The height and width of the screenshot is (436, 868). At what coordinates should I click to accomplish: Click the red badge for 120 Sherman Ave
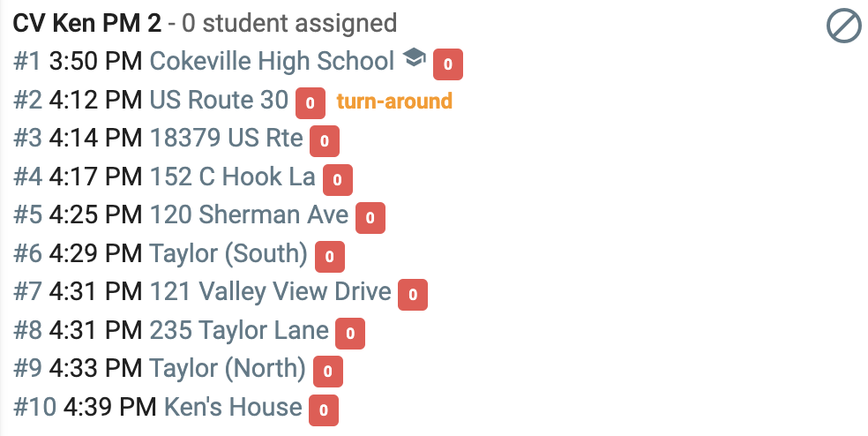click(370, 218)
